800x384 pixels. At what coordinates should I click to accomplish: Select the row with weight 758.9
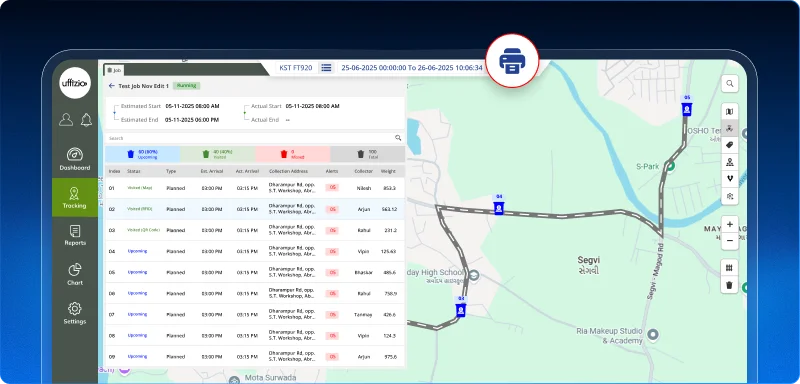tap(255, 293)
